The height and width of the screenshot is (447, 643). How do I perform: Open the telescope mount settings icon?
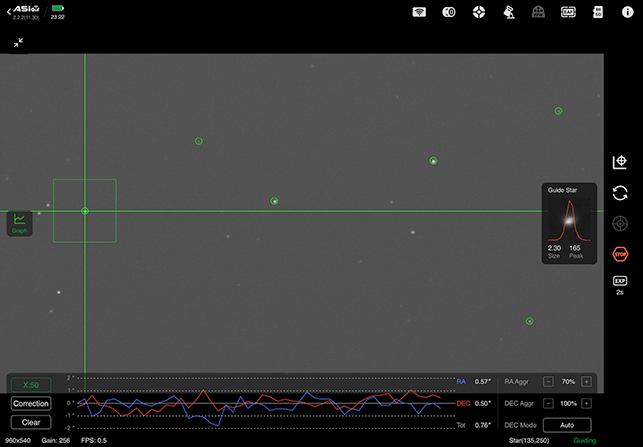tap(508, 12)
